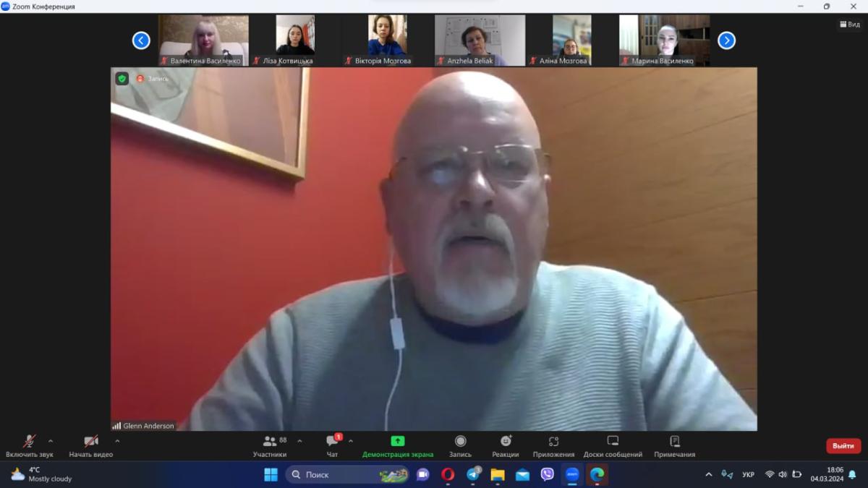868x488 pixels.
Task: Open File Explorer from taskbar
Action: tap(498, 474)
